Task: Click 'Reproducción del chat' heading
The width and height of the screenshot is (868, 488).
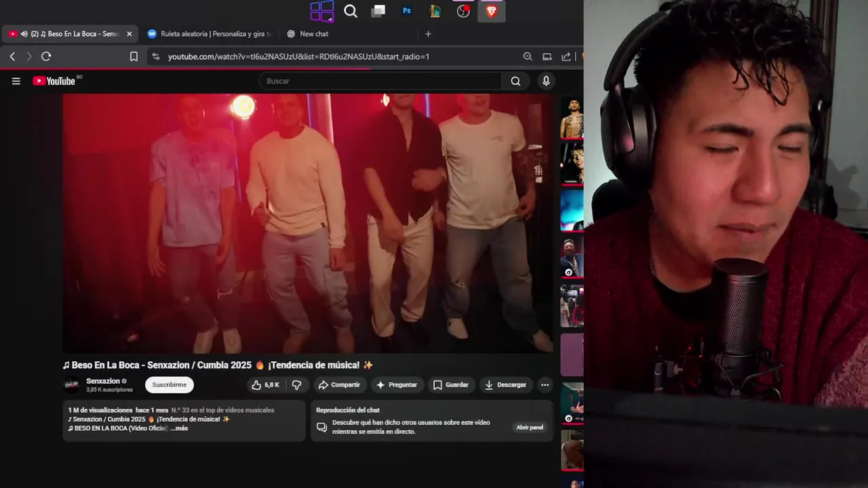Action: pyautogui.click(x=348, y=410)
